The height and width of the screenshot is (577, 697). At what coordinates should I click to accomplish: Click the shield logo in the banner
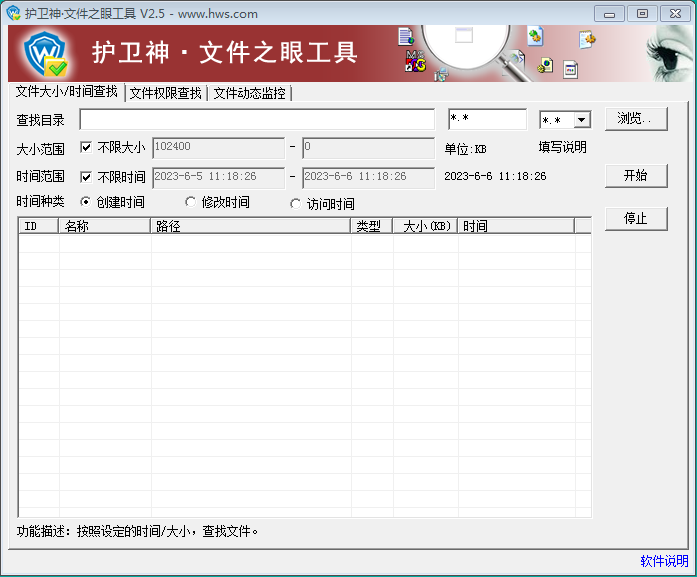click(x=45, y=54)
